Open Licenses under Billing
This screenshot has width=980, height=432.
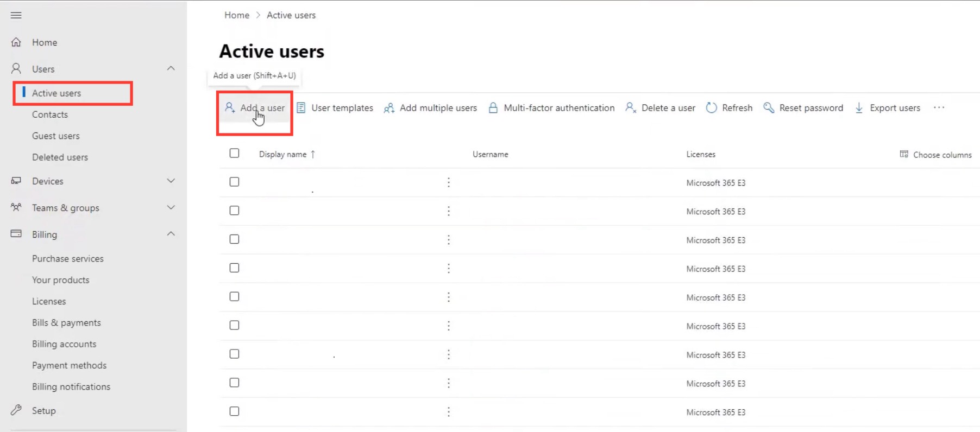49,301
